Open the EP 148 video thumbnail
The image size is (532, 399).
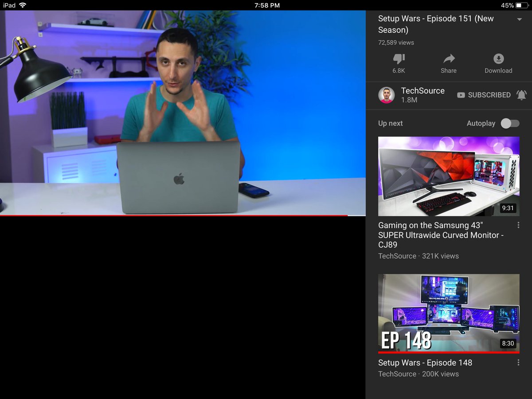449,313
